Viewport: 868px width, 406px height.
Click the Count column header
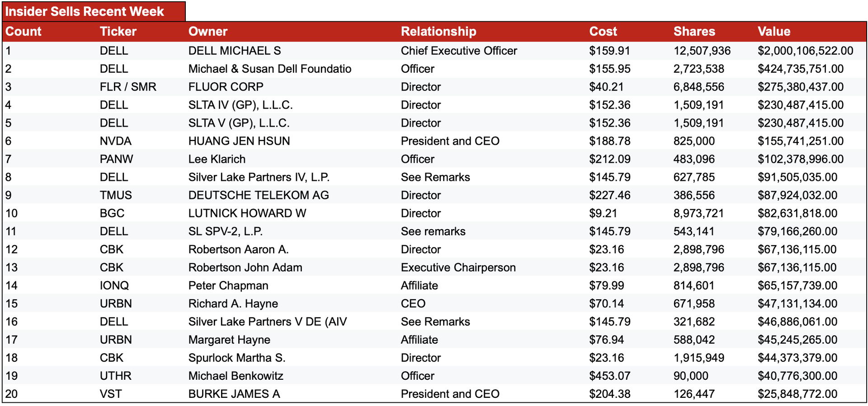tap(24, 32)
